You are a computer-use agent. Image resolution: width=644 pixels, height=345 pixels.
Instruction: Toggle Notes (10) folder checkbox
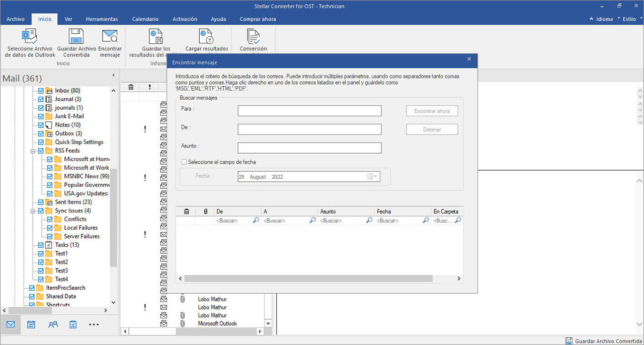tap(41, 125)
